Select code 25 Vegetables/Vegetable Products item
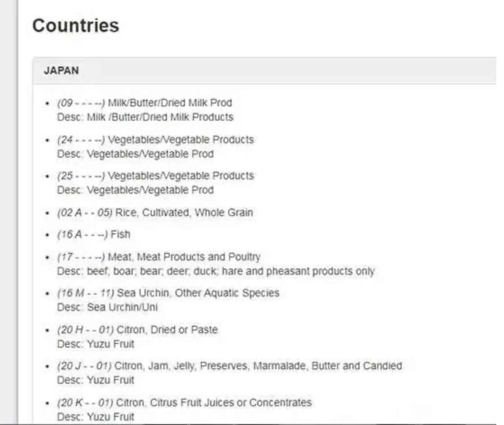The height and width of the screenshot is (425, 504). click(155, 176)
